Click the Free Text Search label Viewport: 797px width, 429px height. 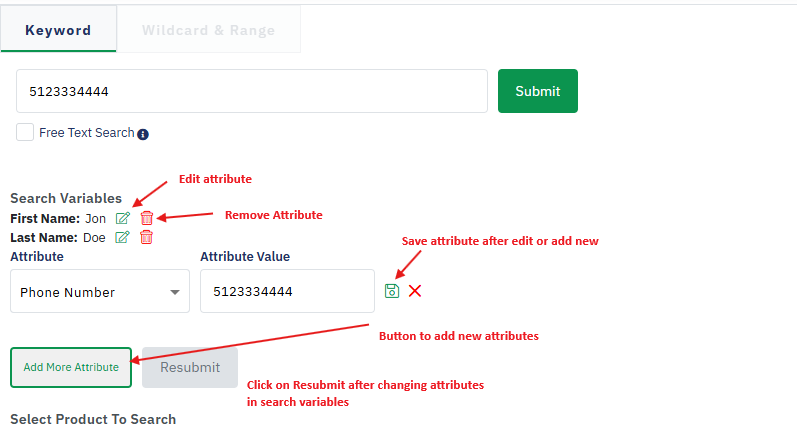click(x=86, y=132)
